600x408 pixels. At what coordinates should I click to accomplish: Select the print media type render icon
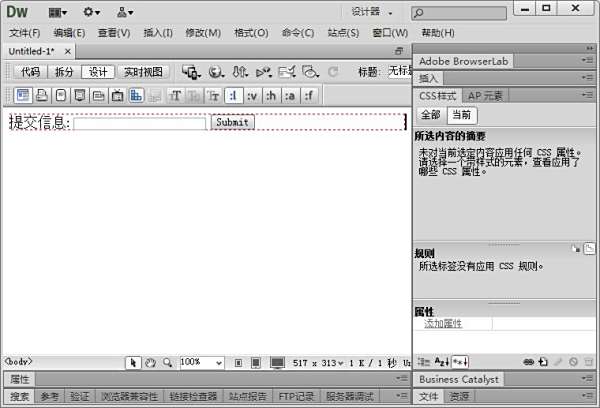pos(42,95)
